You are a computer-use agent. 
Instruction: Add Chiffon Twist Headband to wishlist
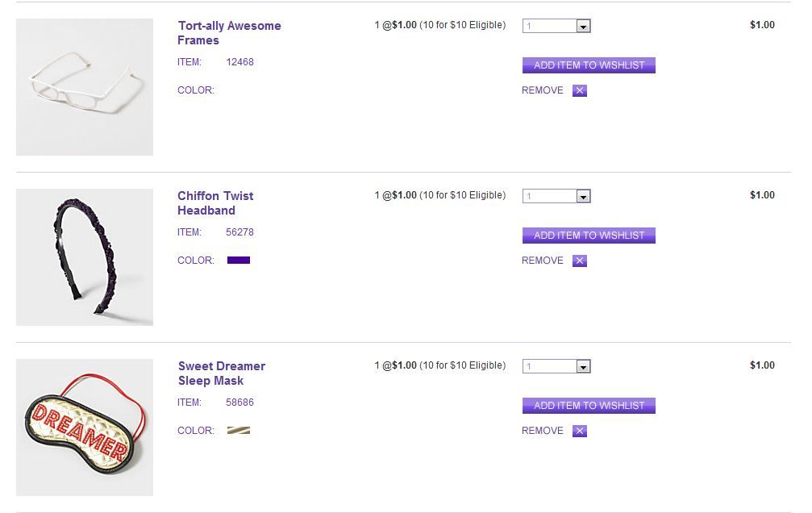point(589,236)
